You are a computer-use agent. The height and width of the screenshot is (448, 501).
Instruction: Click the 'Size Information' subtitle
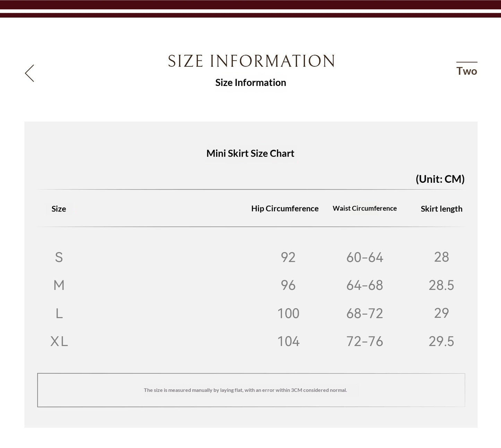(251, 83)
